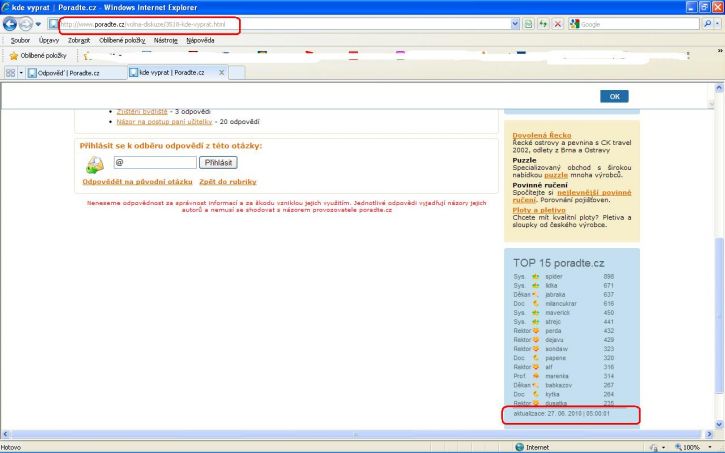Click the horizontal scrollbar right arrow
Viewport: 725px width, 453px height.
(x=709, y=434)
